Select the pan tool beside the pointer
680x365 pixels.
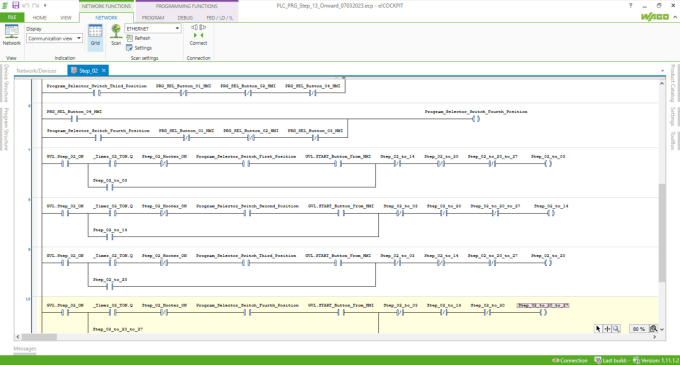(607, 329)
